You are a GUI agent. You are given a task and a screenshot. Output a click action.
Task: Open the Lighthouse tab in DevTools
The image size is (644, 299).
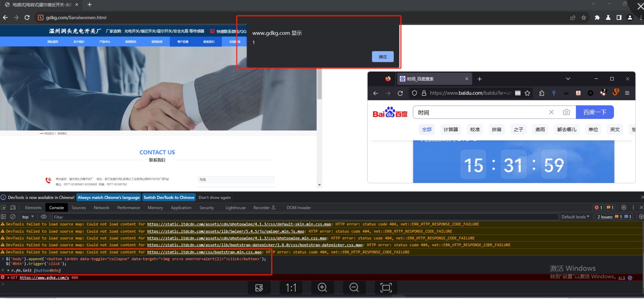(x=235, y=207)
